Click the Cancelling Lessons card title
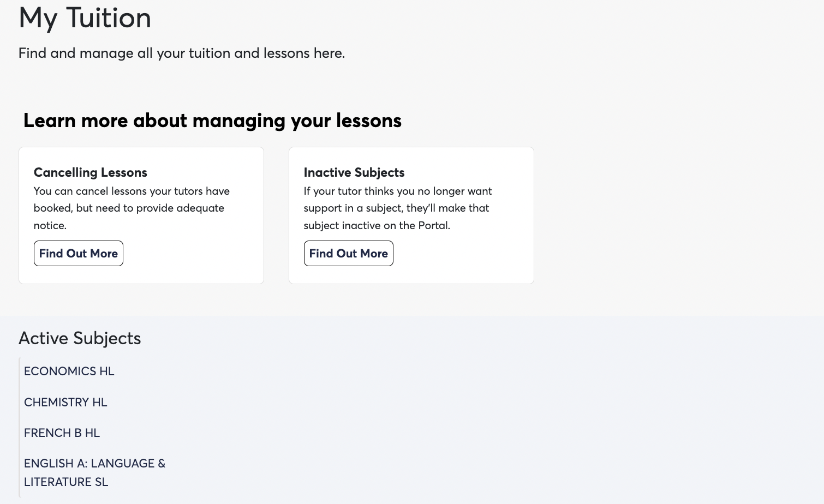Image resolution: width=824 pixels, height=504 pixels. (91, 172)
